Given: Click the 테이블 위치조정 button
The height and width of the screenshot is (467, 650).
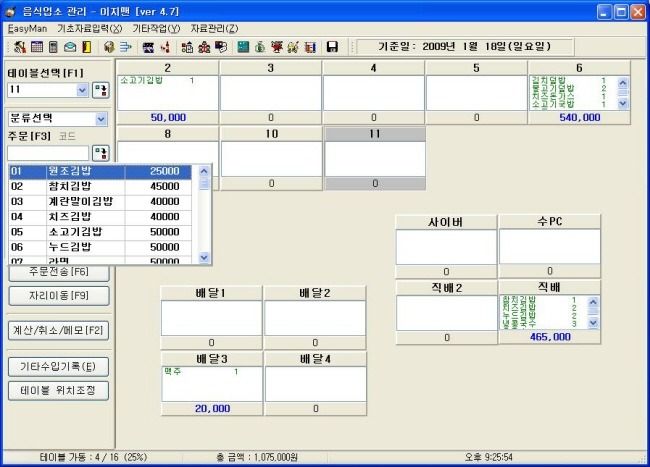Looking at the screenshot, I should point(58,391).
